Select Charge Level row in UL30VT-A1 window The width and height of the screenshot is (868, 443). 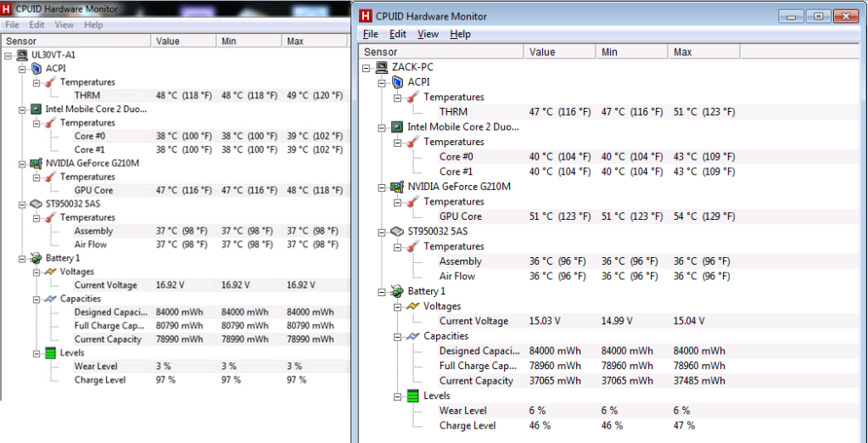point(210,380)
